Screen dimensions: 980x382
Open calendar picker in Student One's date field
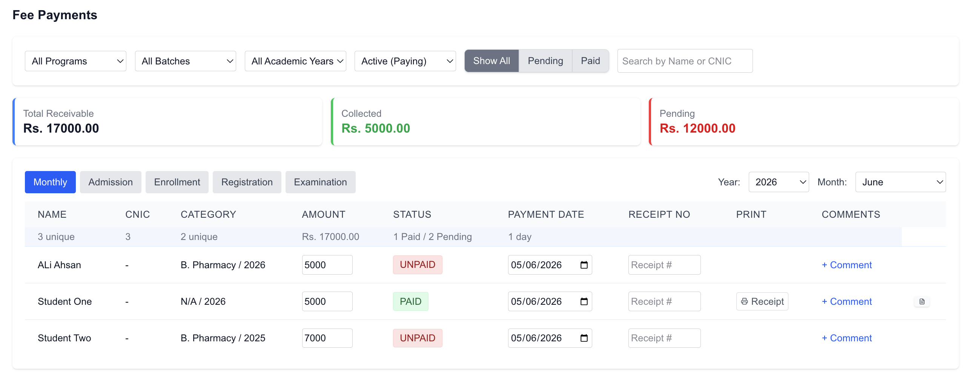click(x=584, y=301)
